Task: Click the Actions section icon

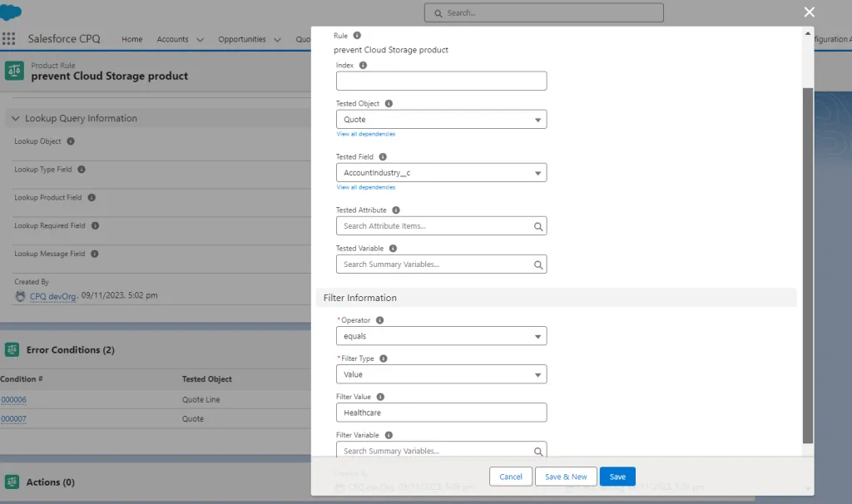Action: coord(12,482)
